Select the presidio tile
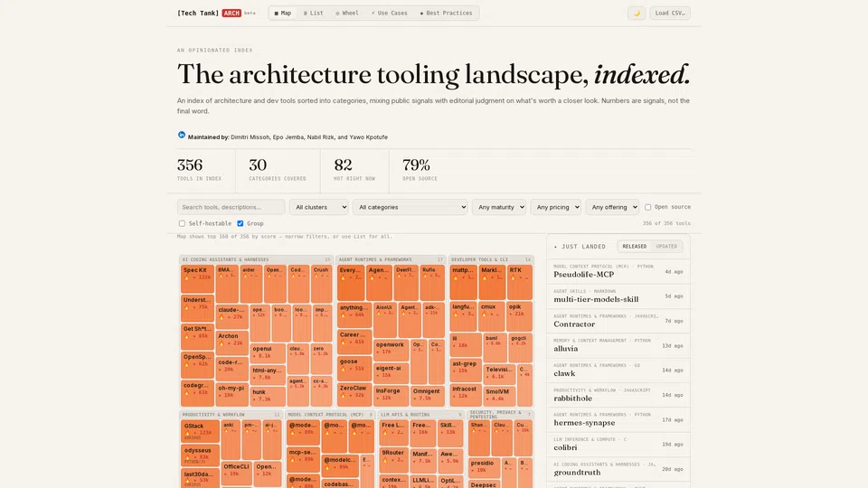This screenshot has width=868, height=488. pyautogui.click(x=484, y=467)
